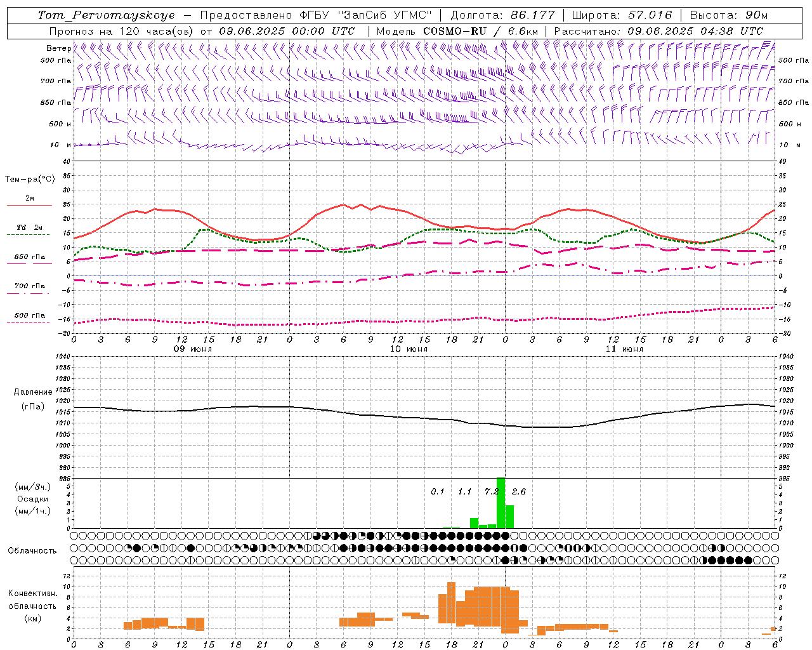Screen dimensions: 812x650
Task: Click the forecast start time 09.06.2025 00:00 UTC
Action: tap(286, 31)
